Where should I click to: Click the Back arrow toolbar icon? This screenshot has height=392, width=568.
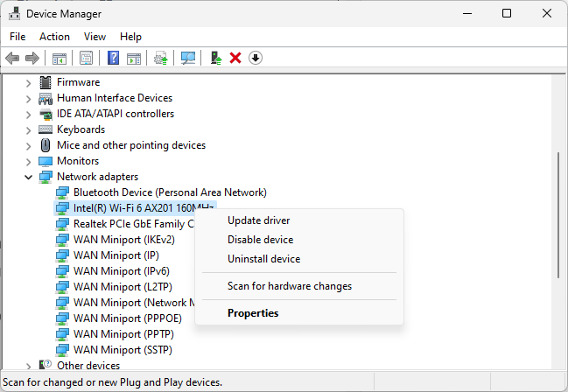(x=12, y=58)
